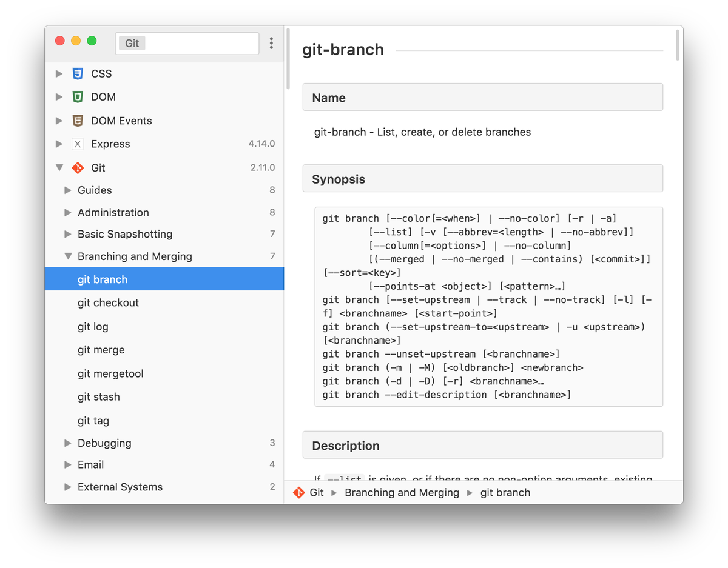Expand the Debugging section
Image resolution: width=728 pixels, height=568 pixels.
click(x=68, y=443)
